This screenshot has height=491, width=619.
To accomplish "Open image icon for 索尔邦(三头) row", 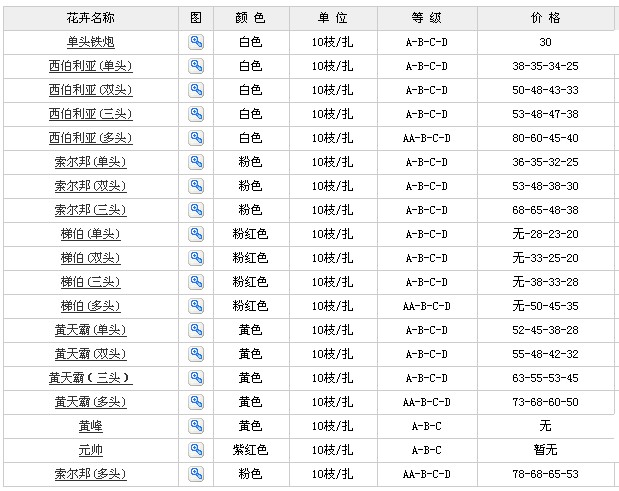I will [196, 210].
